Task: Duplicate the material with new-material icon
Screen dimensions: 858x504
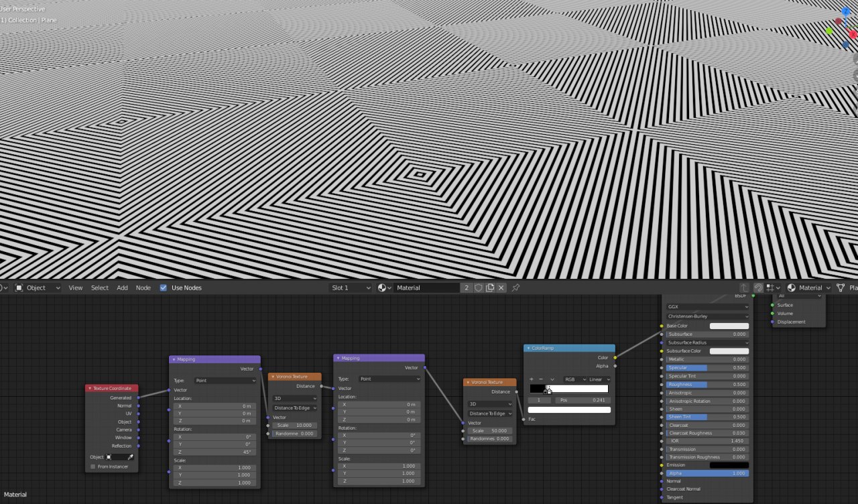Action: click(x=490, y=288)
